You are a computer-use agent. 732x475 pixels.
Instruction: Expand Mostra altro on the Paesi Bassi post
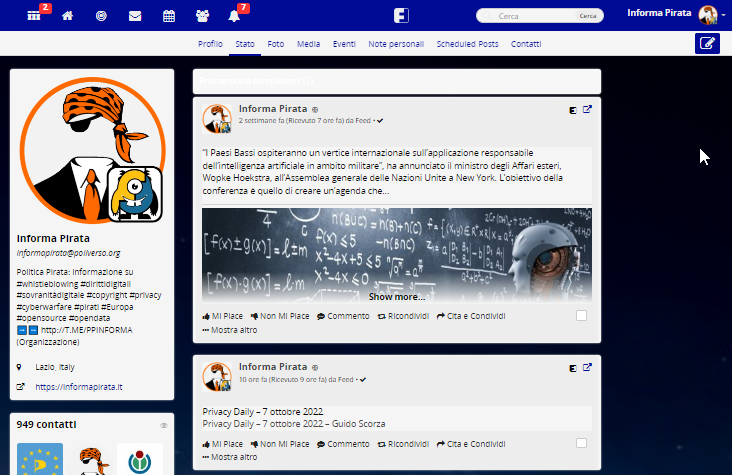[x=230, y=330]
